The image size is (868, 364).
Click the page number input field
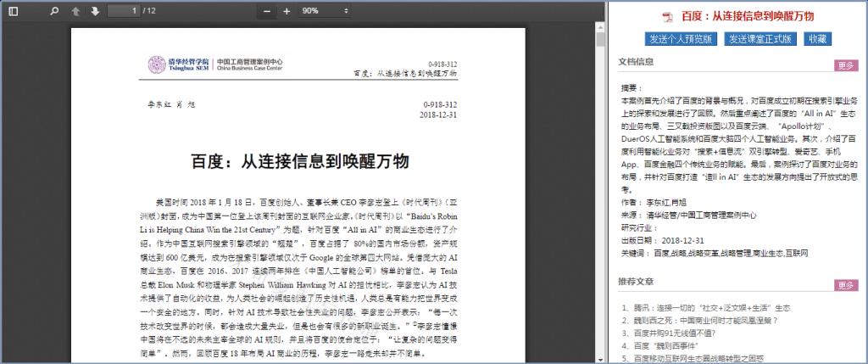[x=124, y=11]
